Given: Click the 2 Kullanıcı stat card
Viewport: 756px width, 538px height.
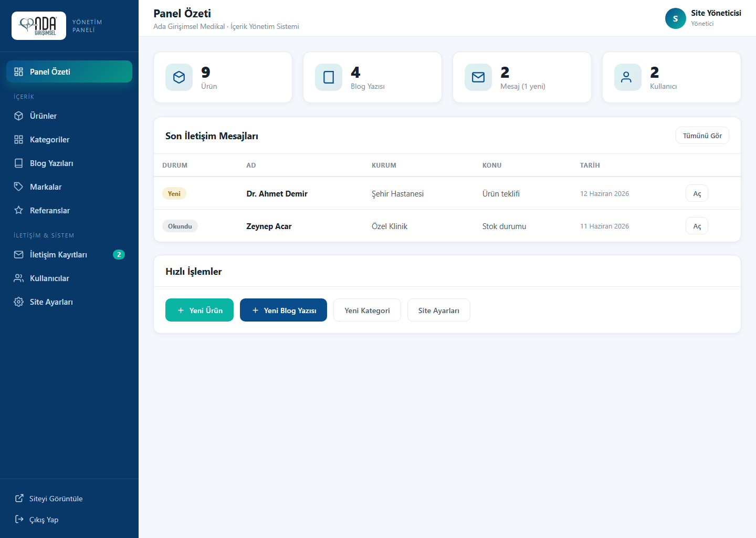Looking at the screenshot, I should coord(671,77).
